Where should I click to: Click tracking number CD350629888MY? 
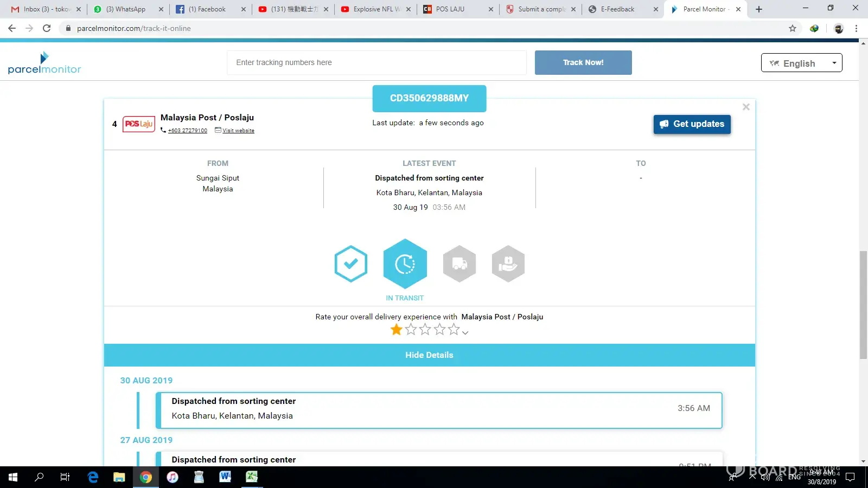pos(429,98)
